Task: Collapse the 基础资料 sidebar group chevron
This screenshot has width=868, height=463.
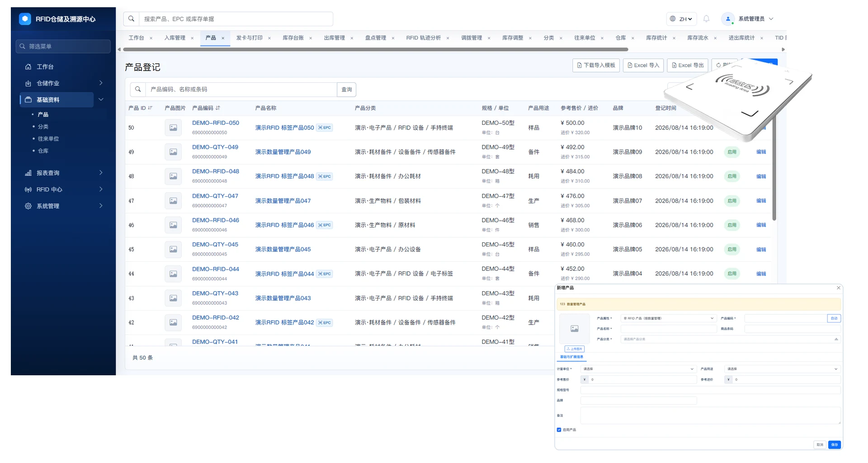Action: point(101,99)
